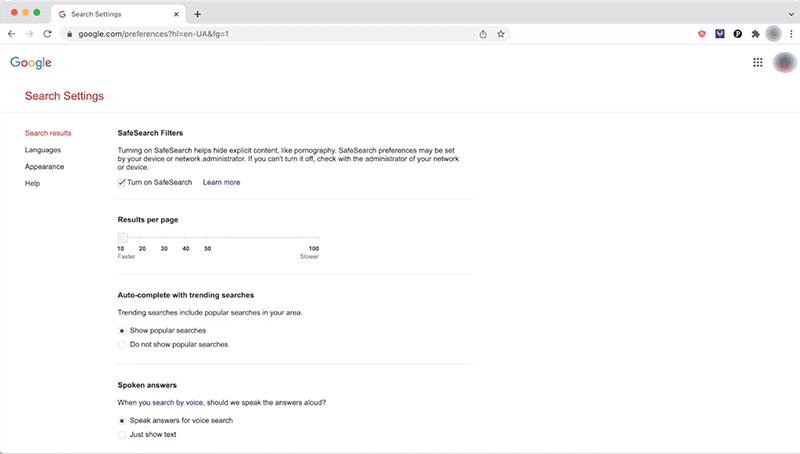Open the SafeSearch Learn more link

(x=221, y=182)
